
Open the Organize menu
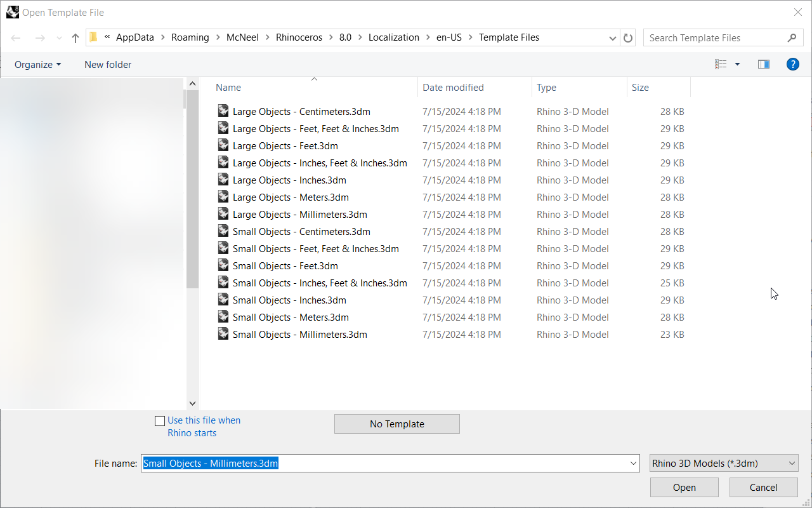[x=37, y=64]
